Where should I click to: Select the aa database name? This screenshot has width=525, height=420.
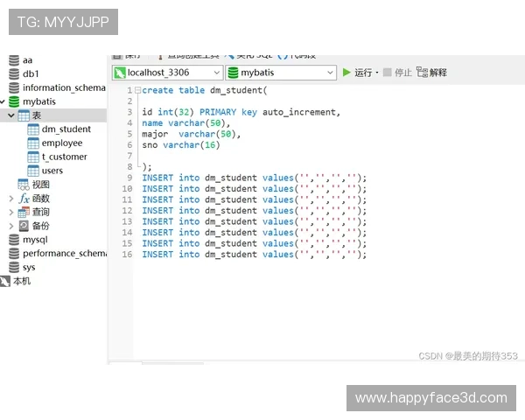click(x=27, y=60)
